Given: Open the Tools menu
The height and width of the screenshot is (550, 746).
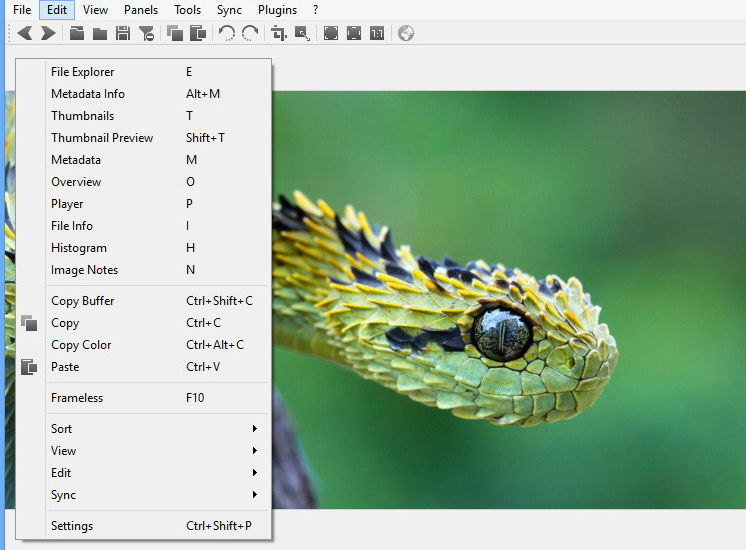Looking at the screenshot, I should [187, 10].
